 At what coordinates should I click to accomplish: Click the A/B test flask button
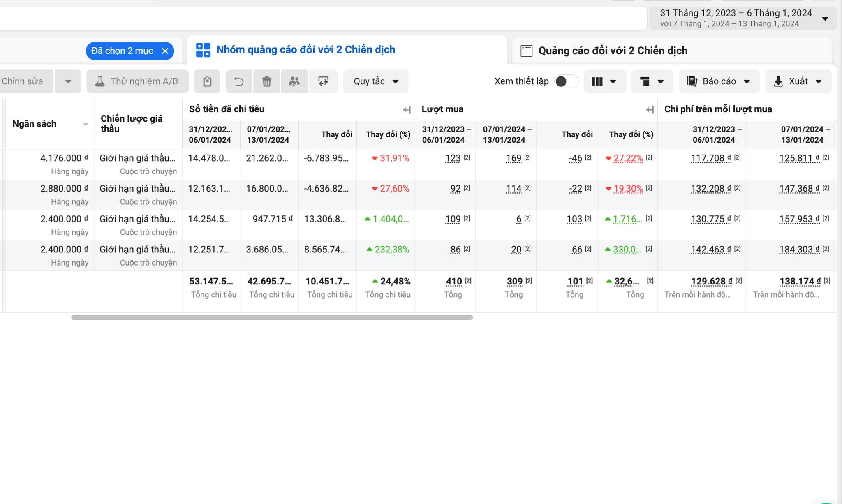tap(138, 81)
